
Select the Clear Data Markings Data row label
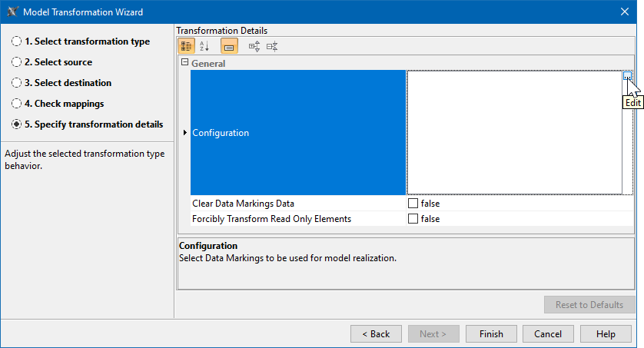pyautogui.click(x=243, y=204)
